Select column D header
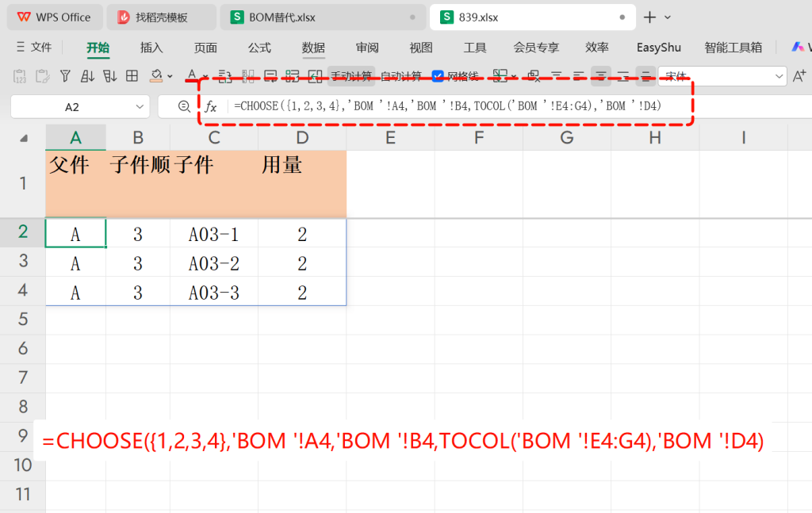The height and width of the screenshot is (513, 812). [x=302, y=138]
